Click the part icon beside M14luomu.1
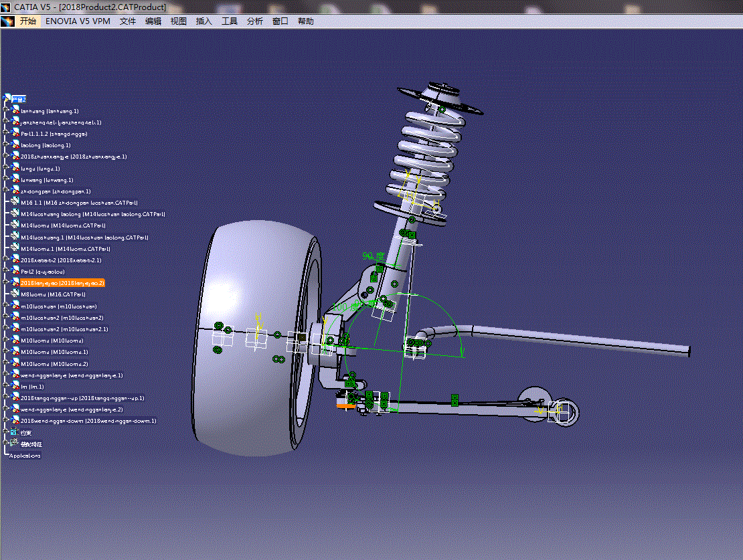743x560 pixels. [15, 248]
